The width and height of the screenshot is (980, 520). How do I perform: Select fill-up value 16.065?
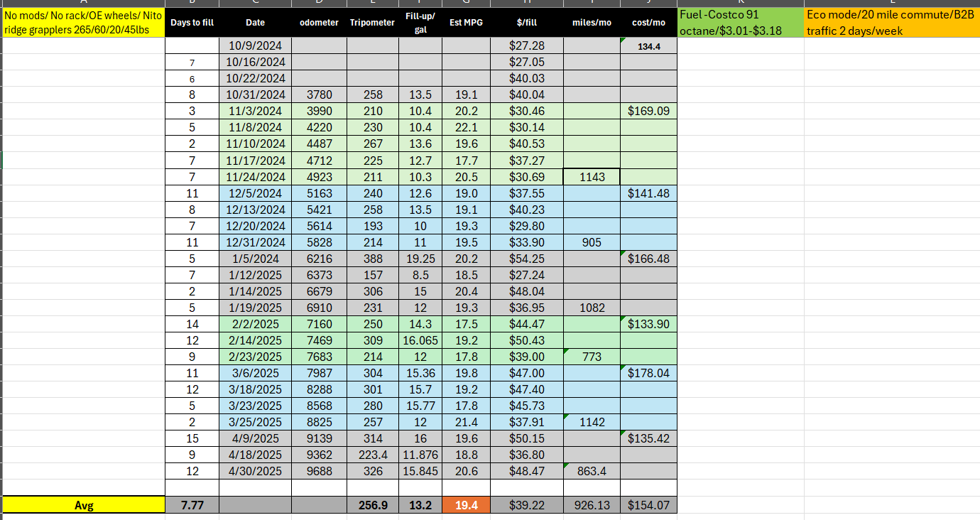click(x=420, y=340)
